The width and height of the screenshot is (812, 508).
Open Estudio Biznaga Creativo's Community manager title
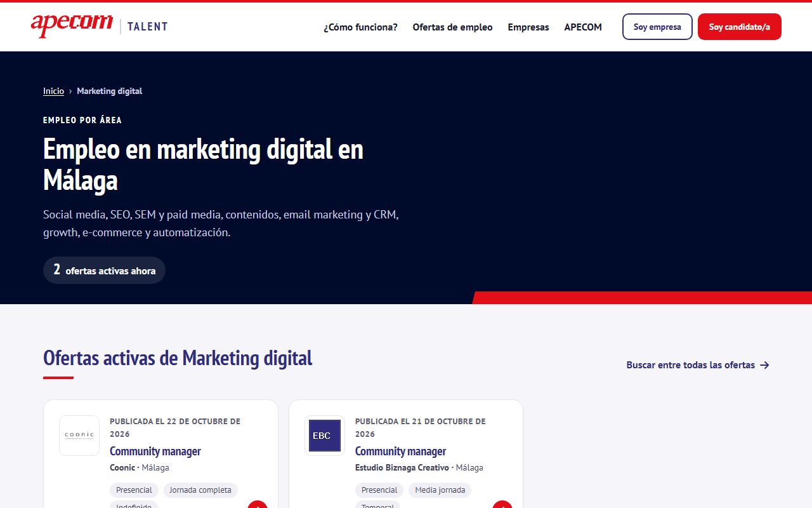[x=400, y=451]
